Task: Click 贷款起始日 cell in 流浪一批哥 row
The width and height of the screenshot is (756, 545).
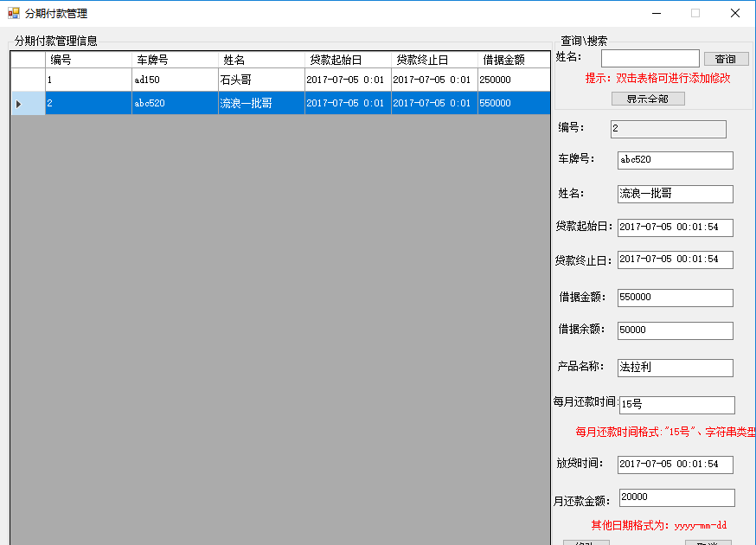Action: click(x=348, y=103)
